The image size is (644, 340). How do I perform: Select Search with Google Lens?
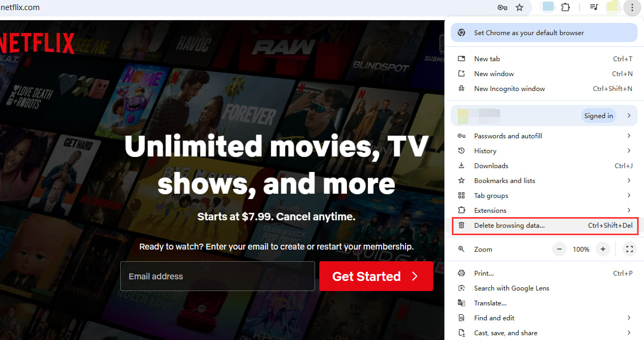click(x=544, y=288)
